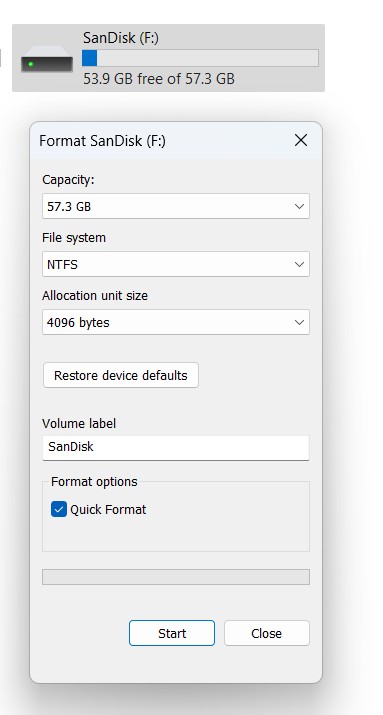Click the Close button
The height and width of the screenshot is (715, 383).
[x=267, y=633]
